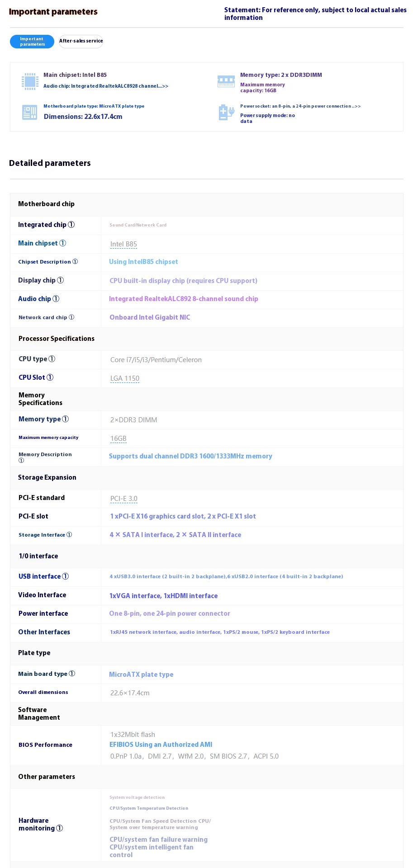Open the info marker beside Main board type
The width and height of the screenshot is (413, 868).
point(72,674)
